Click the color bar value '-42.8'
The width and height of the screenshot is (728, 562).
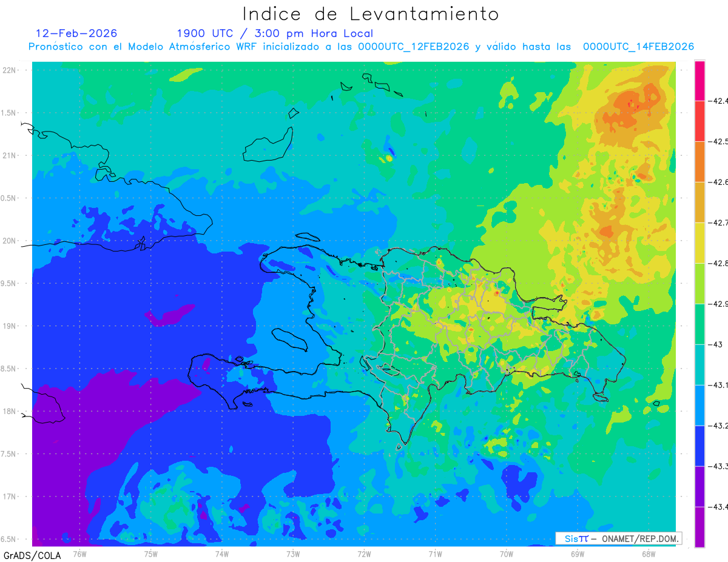pyautogui.click(x=717, y=263)
